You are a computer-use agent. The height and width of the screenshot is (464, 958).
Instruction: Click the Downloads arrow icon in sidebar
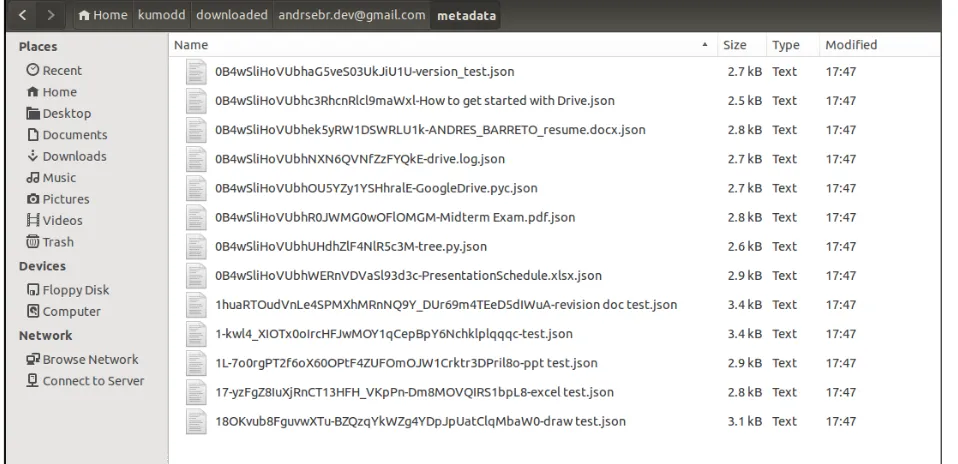tap(33, 156)
